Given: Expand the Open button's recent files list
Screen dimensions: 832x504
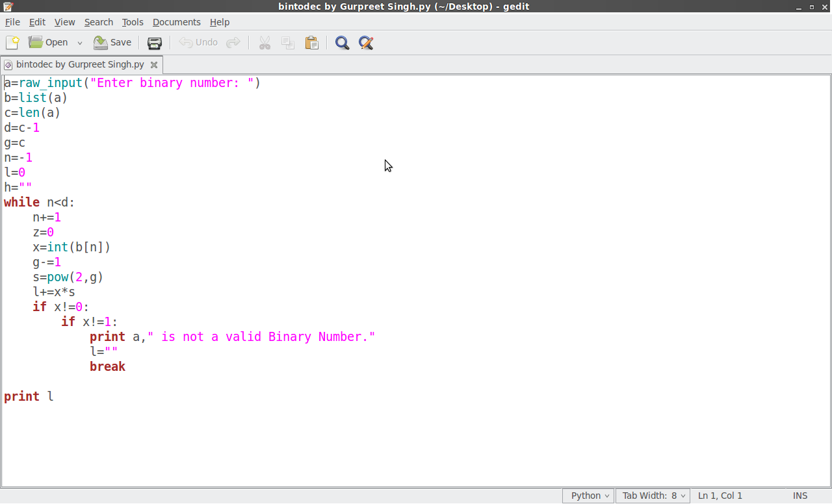Looking at the screenshot, I should coord(79,42).
